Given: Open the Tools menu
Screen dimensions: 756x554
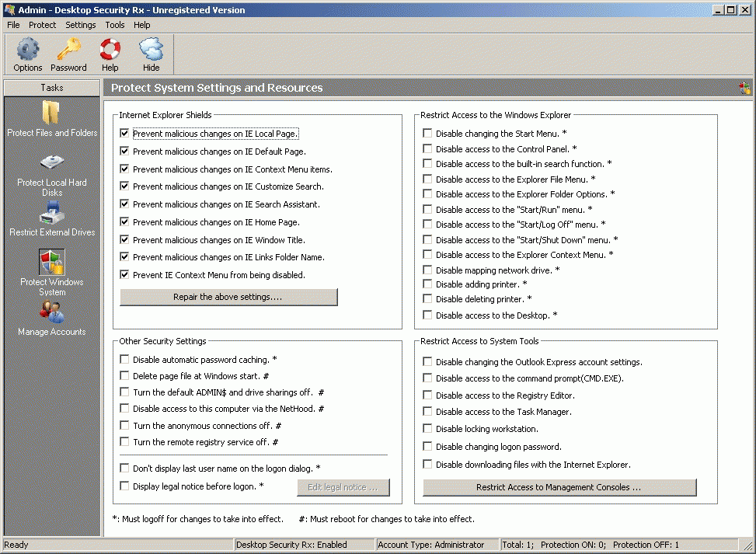Looking at the screenshot, I should pyautogui.click(x=115, y=25).
